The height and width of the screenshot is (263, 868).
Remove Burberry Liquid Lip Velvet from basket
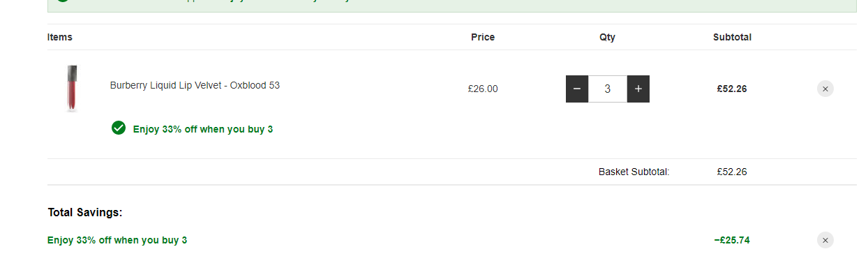[825, 89]
